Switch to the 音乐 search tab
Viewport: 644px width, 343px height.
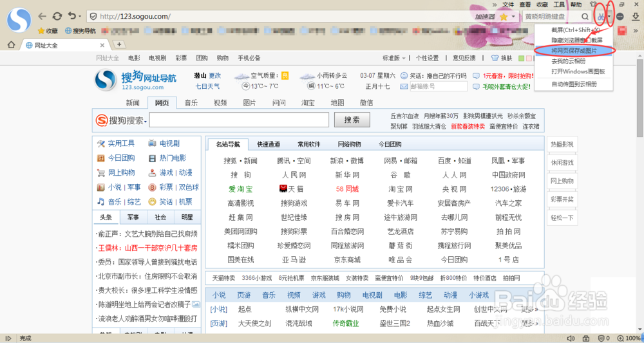[x=191, y=102]
